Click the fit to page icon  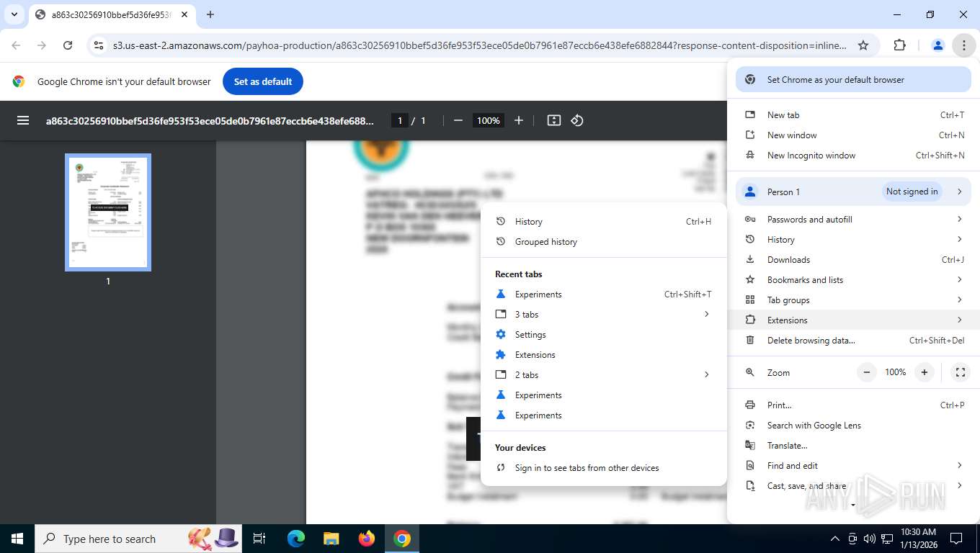[554, 120]
